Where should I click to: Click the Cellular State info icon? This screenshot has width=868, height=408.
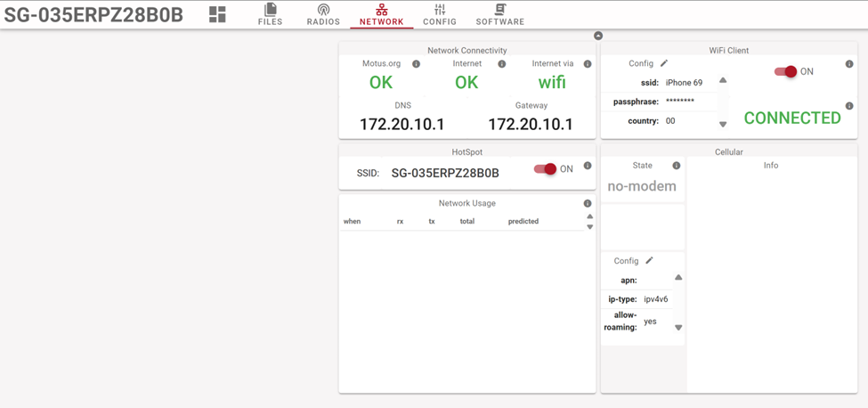[677, 166]
